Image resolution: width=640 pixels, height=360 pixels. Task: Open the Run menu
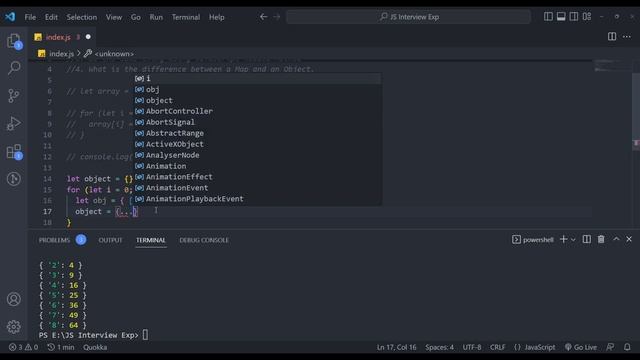tap(156, 17)
